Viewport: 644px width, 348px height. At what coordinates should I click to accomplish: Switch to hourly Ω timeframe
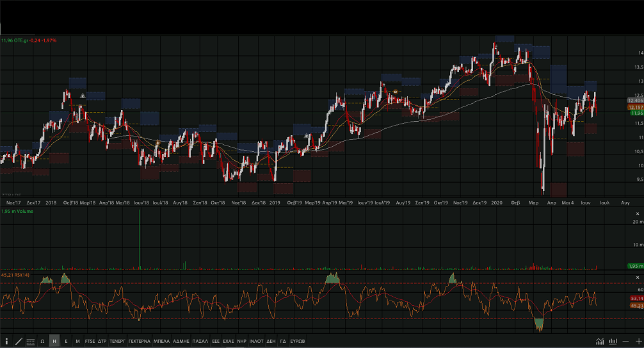click(x=42, y=342)
